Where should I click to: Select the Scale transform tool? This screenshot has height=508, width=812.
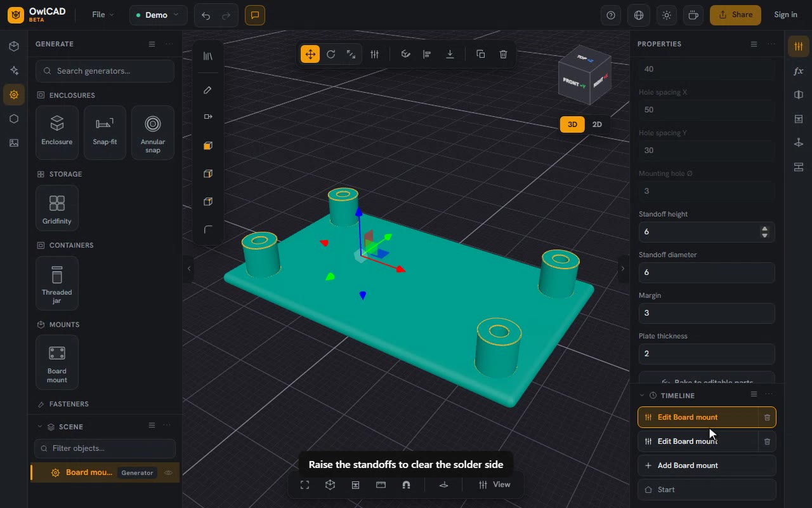tap(351, 54)
